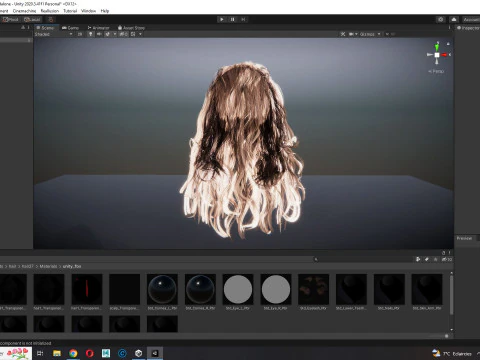Open the Realfusion menu
480x360 pixels.
[50, 11]
